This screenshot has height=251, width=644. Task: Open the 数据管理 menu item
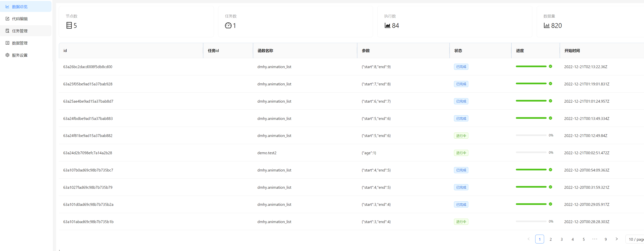point(20,43)
